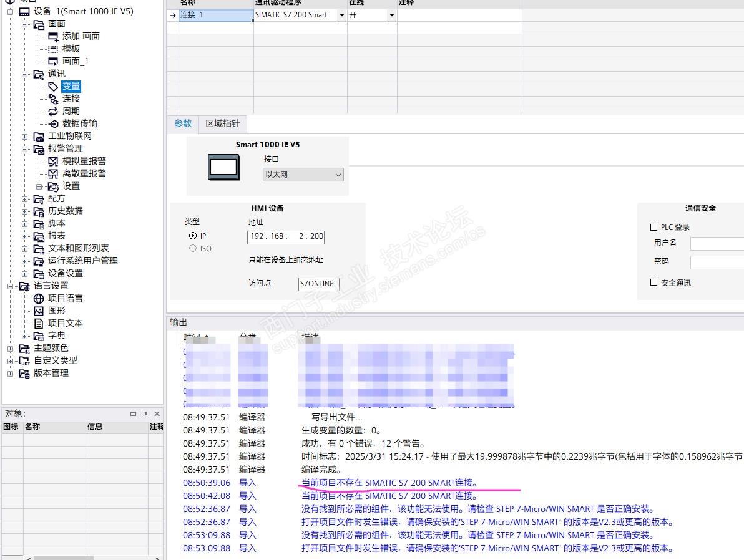Sort by the 信息 column in 对象 panel
The width and height of the screenshot is (744, 560).
click(116, 427)
